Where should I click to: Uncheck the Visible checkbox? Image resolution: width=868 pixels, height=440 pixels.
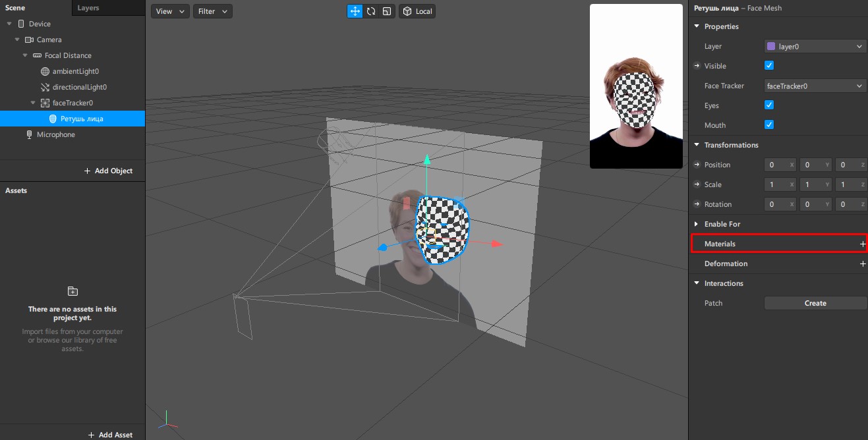point(768,66)
